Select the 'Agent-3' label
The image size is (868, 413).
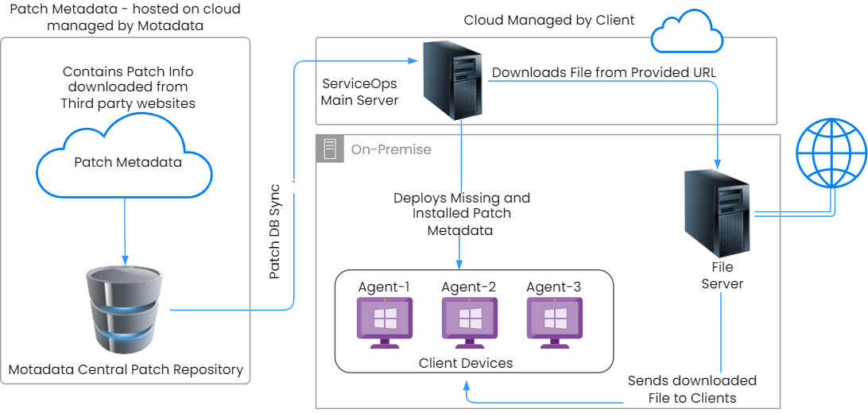coord(553,287)
